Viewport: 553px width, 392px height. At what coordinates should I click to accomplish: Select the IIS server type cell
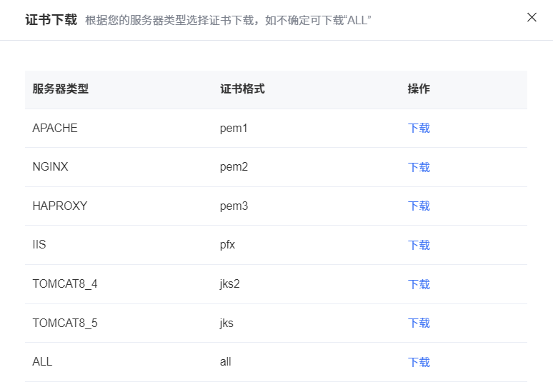(x=39, y=245)
